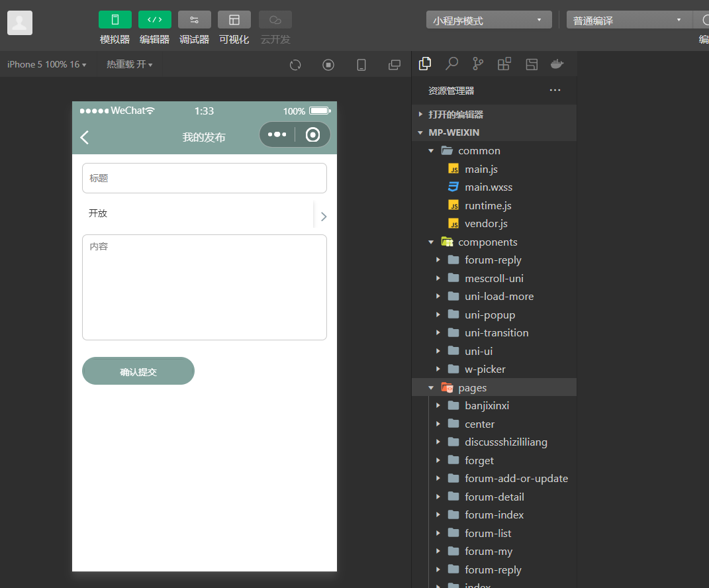Viewport: 709px width, 588px height.
Task: Open vendor.js file
Action: click(495, 223)
